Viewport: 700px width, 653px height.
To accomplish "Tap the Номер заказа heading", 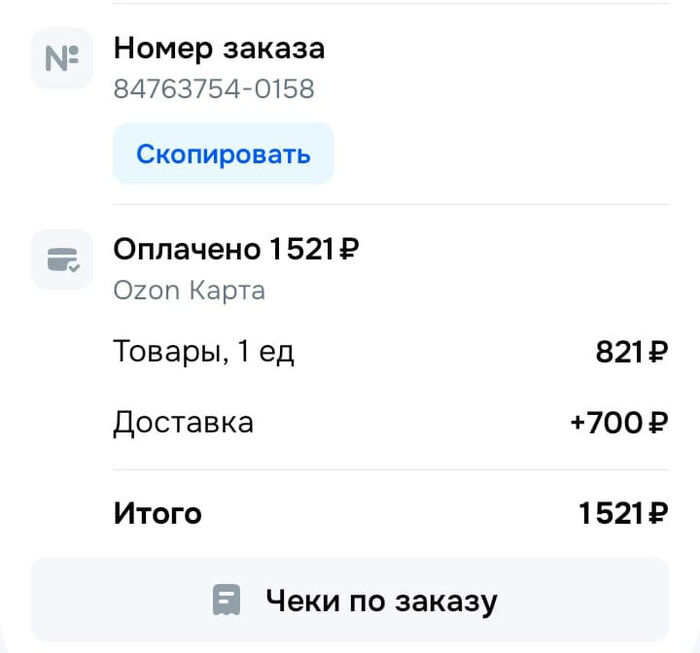I will pyautogui.click(x=219, y=48).
